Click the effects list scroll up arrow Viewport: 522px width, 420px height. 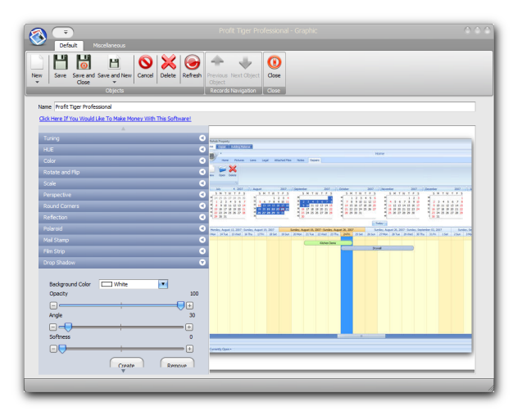124,129
